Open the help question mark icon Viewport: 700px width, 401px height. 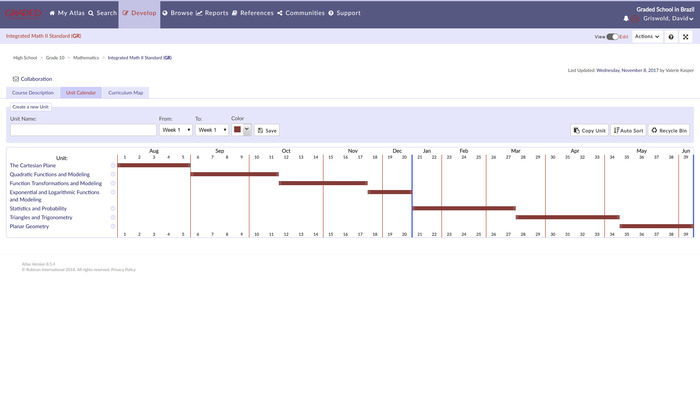671,36
